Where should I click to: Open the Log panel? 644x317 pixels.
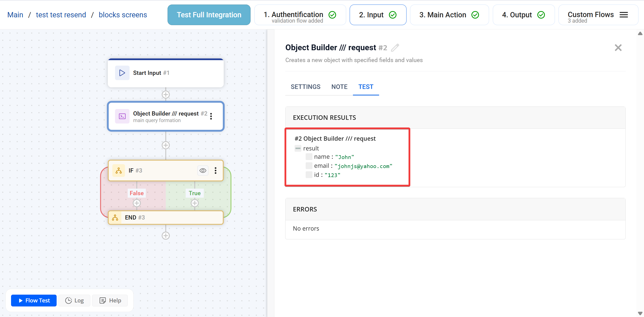(x=74, y=300)
